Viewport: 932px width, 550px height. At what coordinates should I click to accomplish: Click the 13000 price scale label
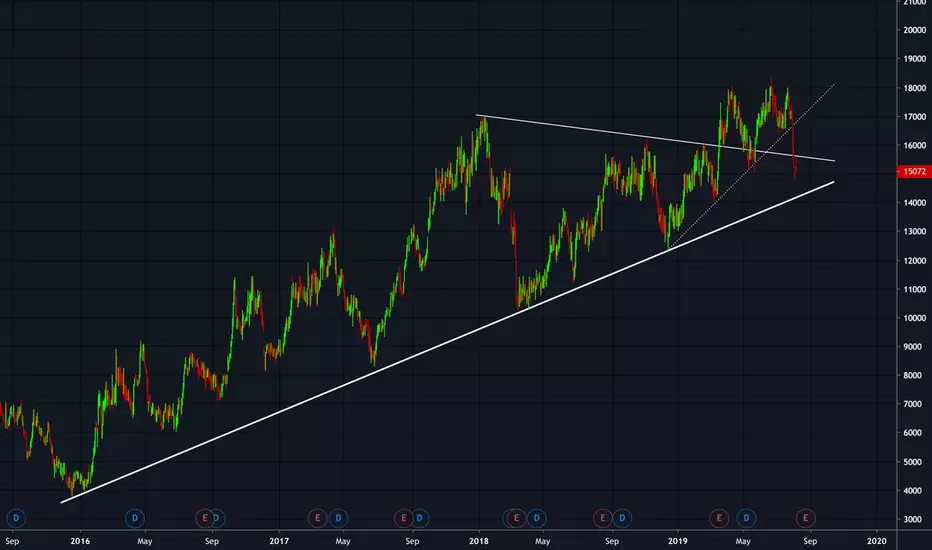914,231
